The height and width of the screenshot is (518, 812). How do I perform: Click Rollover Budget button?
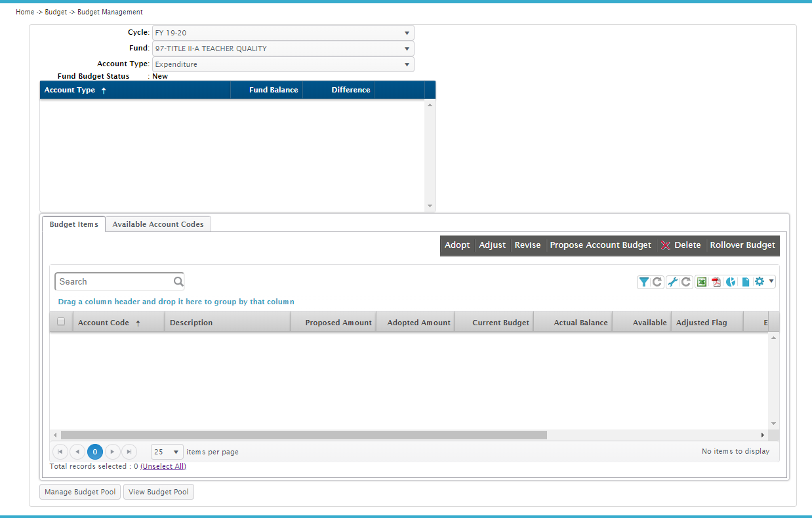[742, 245]
